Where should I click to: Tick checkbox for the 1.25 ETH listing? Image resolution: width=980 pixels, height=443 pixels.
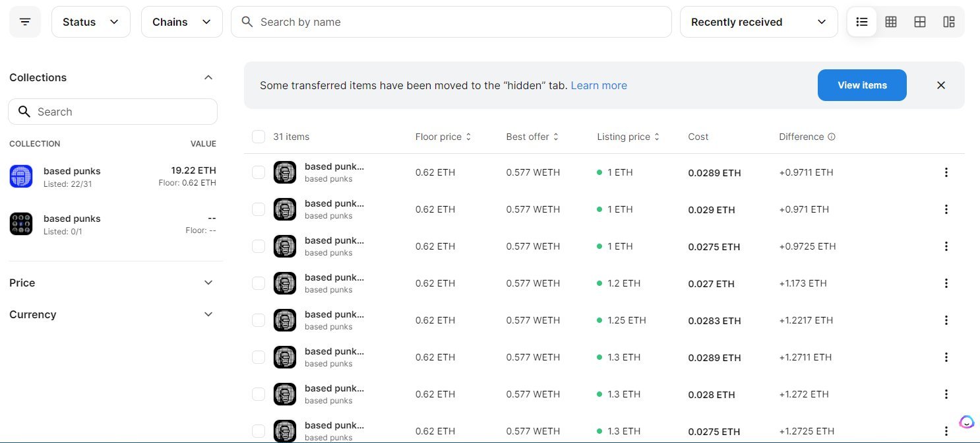(x=259, y=320)
